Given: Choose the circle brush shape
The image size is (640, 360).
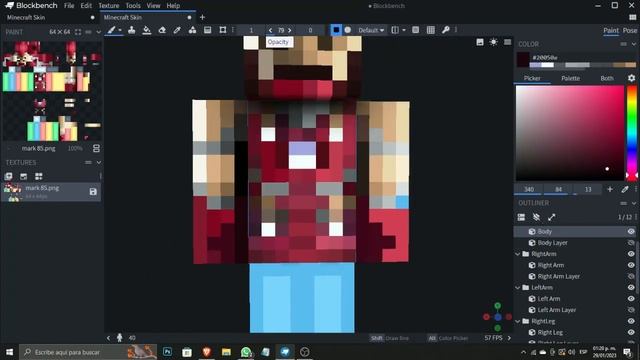Looking at the screenshot, I should pos(347,30).
